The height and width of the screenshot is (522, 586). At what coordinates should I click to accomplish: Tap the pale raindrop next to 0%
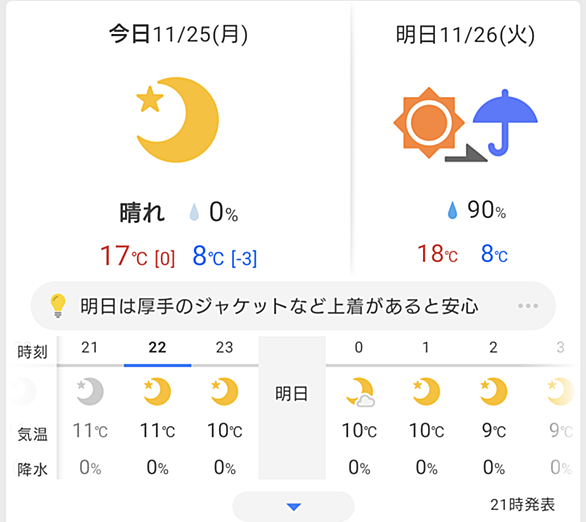tap(194, 212)
